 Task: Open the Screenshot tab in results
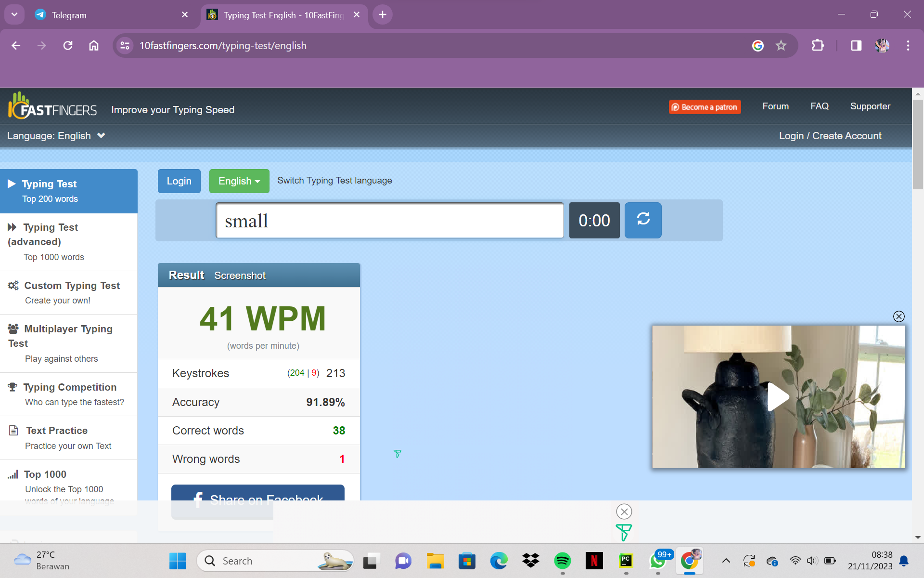[240, 276]
